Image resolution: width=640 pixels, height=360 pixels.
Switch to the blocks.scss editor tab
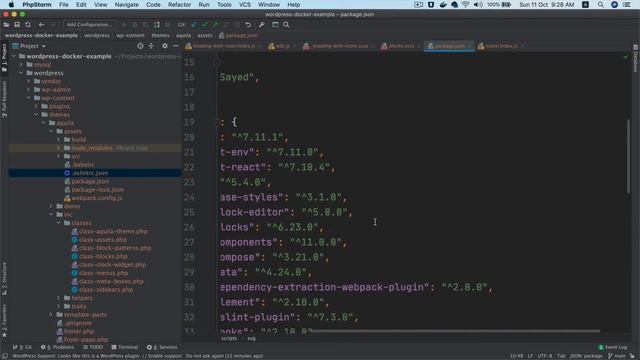point(401,46)
